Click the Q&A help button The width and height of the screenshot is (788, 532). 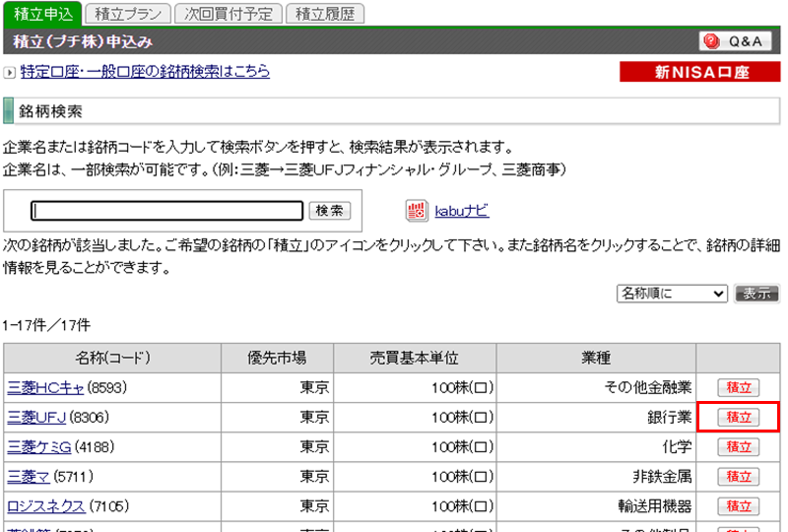(x=735, y=41)
